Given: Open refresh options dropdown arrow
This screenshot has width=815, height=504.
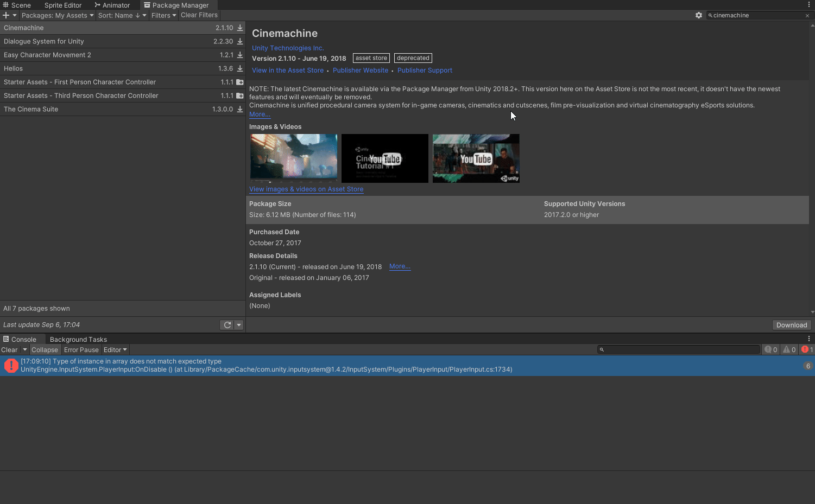Looking at the screenshot, I should 239,325.
